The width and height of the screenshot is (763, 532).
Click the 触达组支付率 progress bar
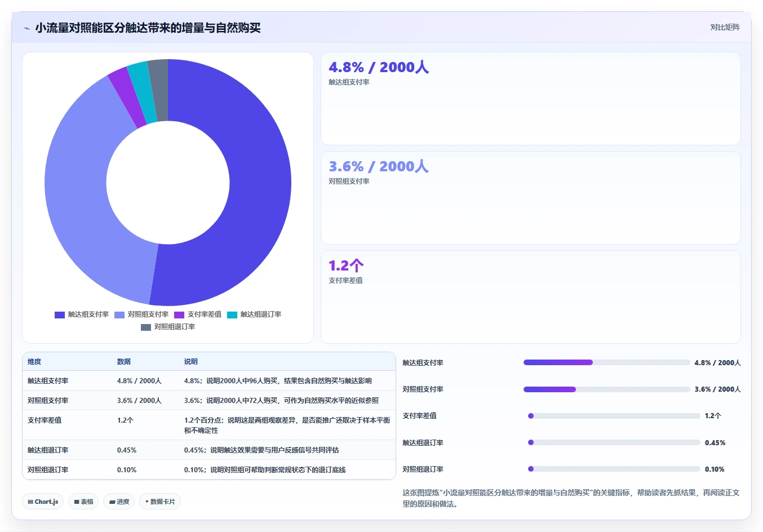point(606,362)
